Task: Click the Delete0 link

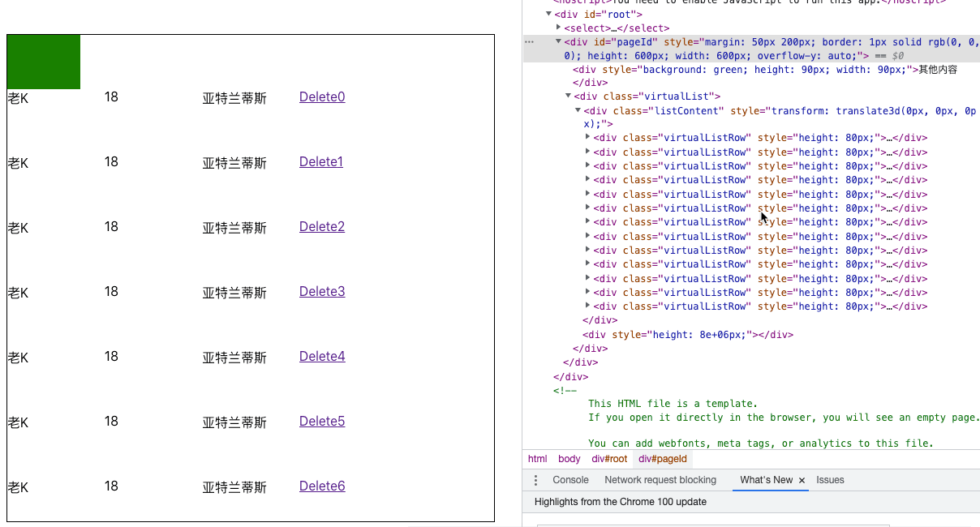Action: coord(322,97)
